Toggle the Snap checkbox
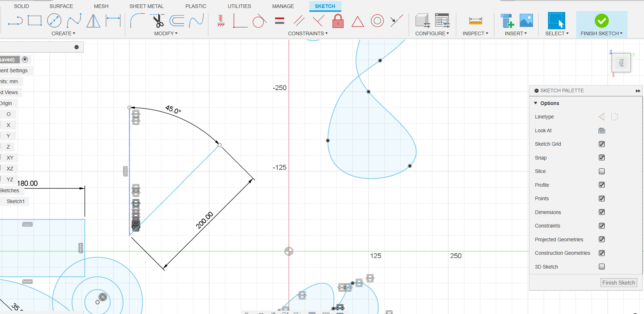 click(602, 157)
